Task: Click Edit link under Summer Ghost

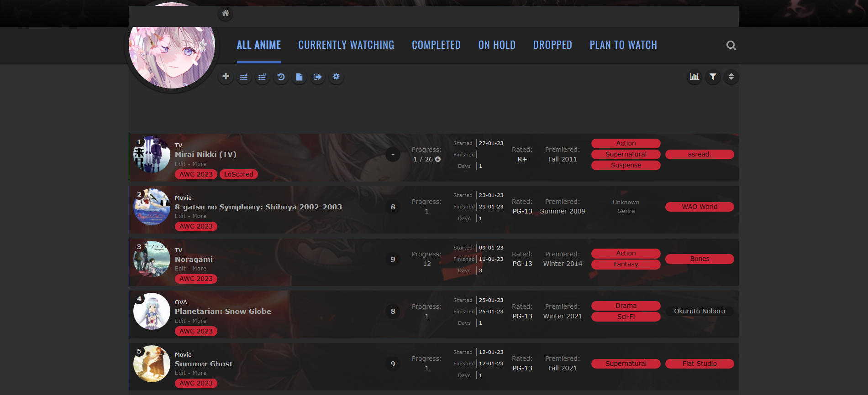Action: (x=180, y=373)
